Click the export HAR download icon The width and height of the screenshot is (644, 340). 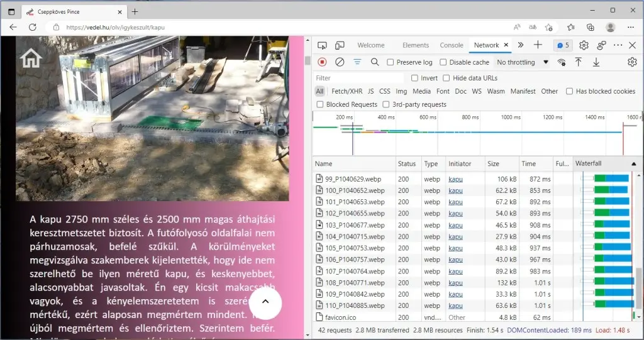coord(596,62)
